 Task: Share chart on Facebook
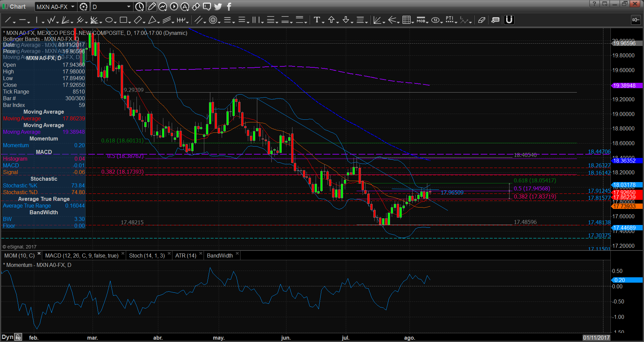tap(229, 7)
